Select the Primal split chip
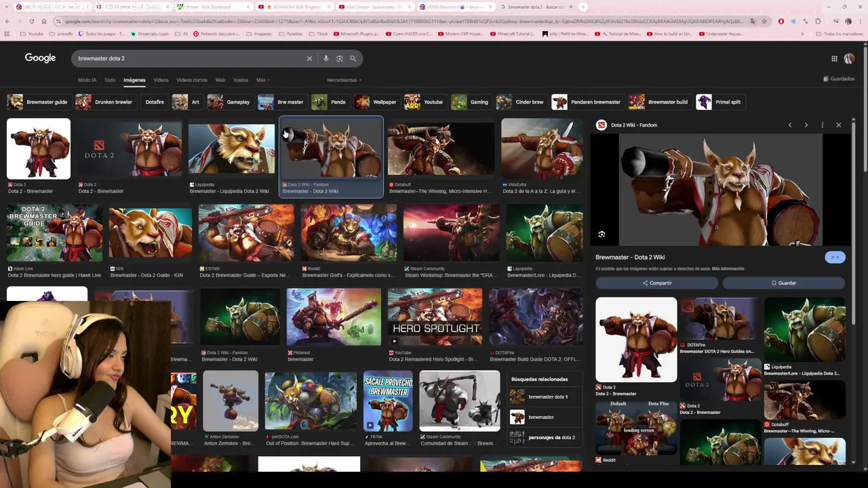Image resolution: width=868 pixels, height=488 pixels. [720, 102]
